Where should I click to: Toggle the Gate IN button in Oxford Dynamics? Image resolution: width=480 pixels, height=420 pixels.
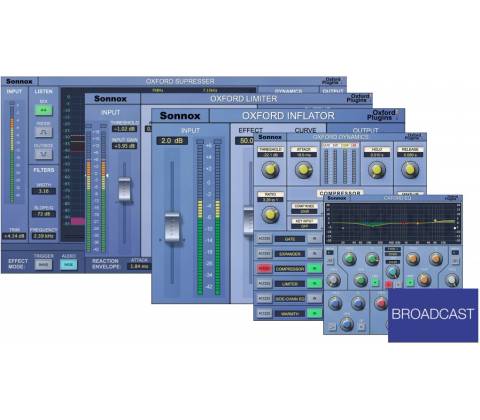coord(314,239)
